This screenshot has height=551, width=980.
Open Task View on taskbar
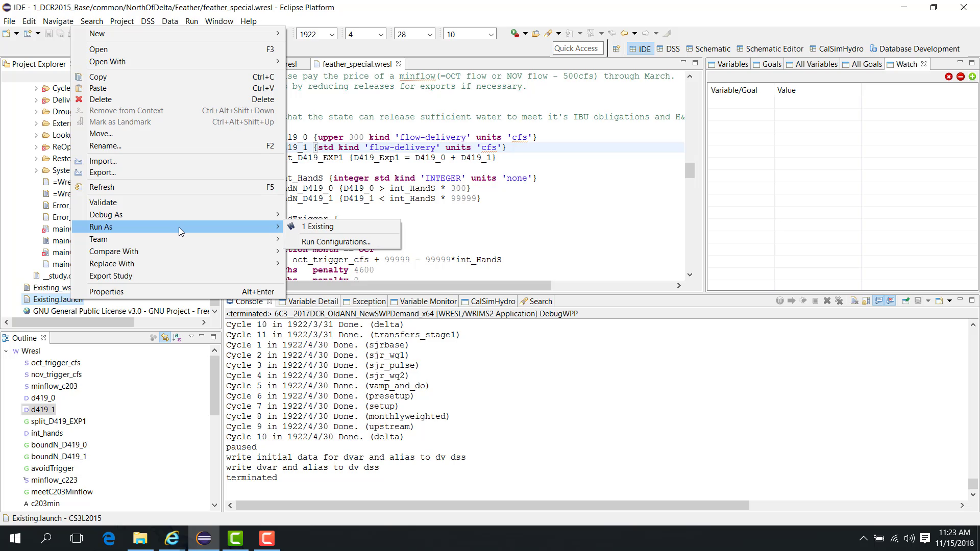click(x=77, y=538)
